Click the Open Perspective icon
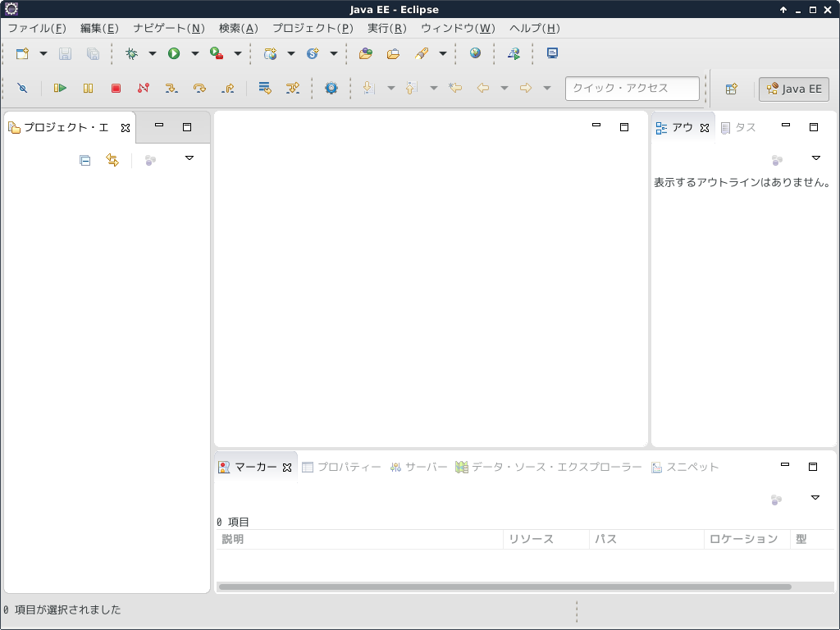This screenshot has width=840, height=630. tap(732, 89)
